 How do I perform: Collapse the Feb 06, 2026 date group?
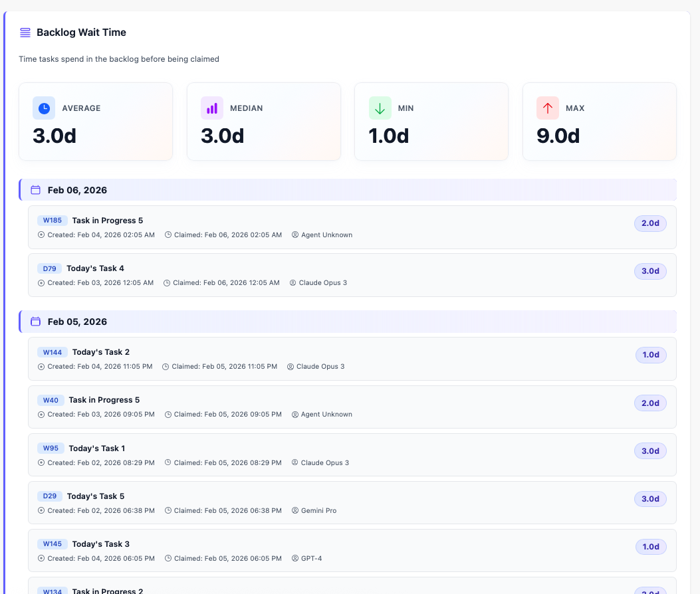click(x=77, y=190)
